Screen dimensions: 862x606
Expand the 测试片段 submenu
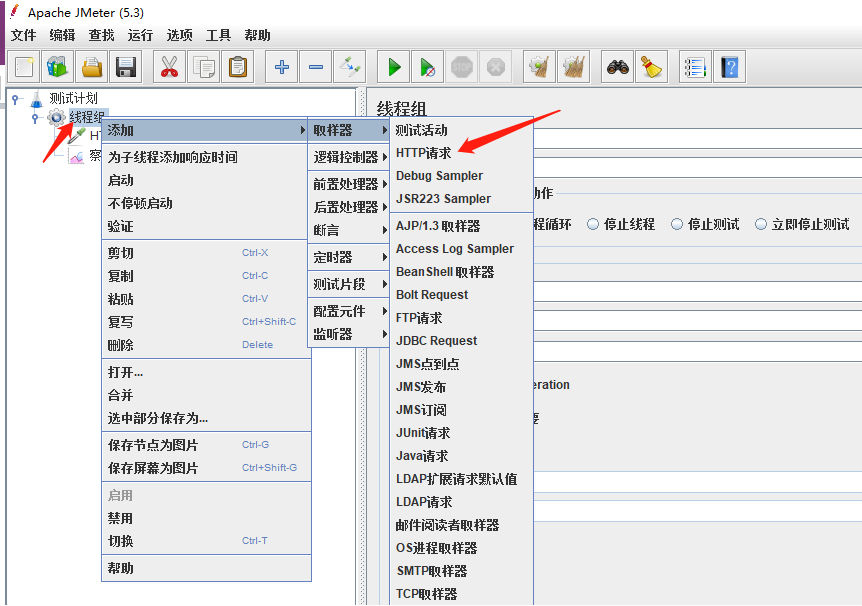349,284
